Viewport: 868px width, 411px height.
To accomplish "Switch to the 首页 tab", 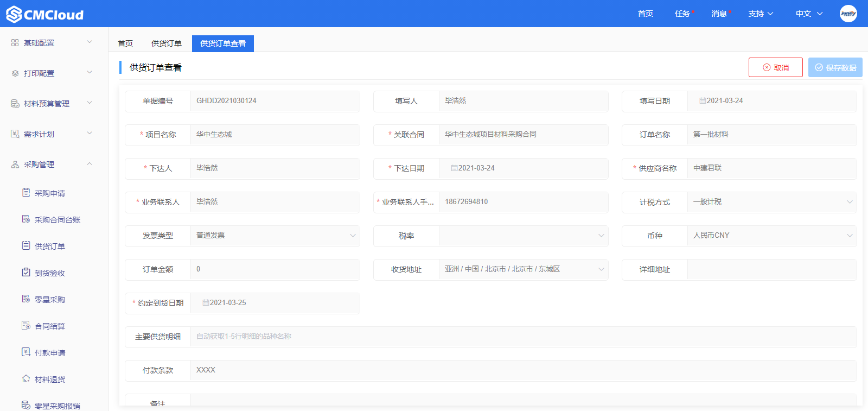I will [x=125, y=43].
